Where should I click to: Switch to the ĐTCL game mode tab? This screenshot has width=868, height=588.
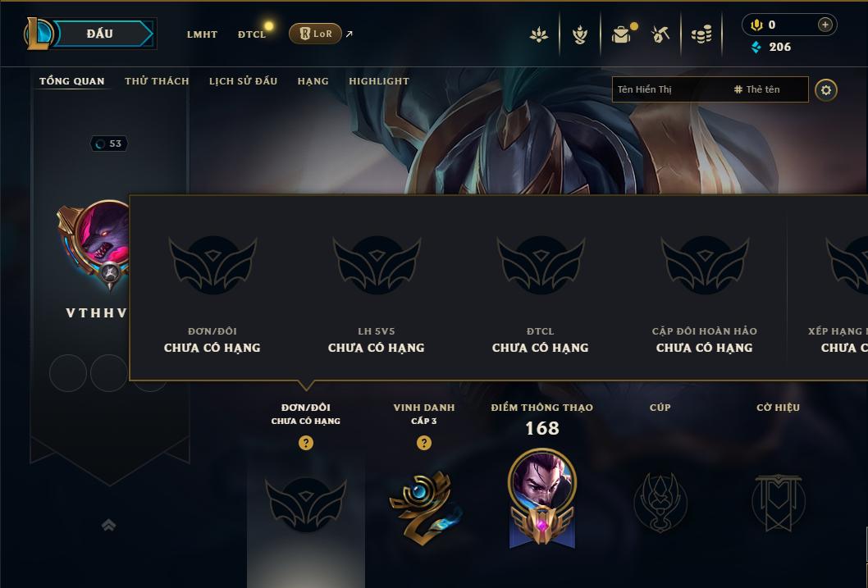[x=252, y=34]
